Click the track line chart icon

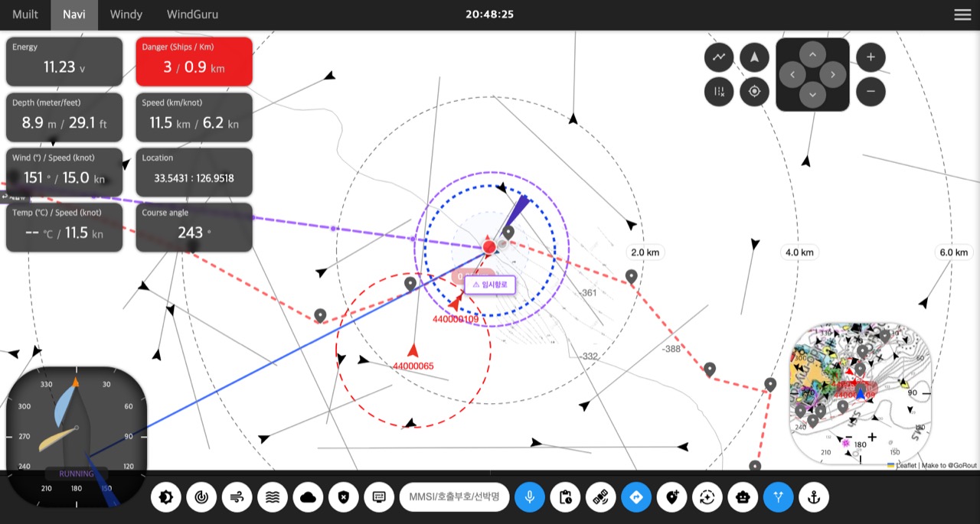pyautogui.click(x=719, y=57)
